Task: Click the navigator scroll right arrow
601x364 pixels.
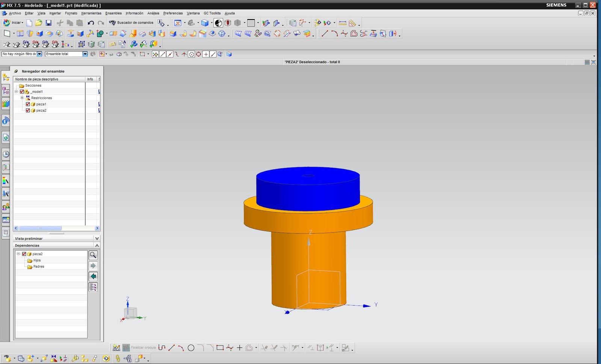Action: coord(97,228)
